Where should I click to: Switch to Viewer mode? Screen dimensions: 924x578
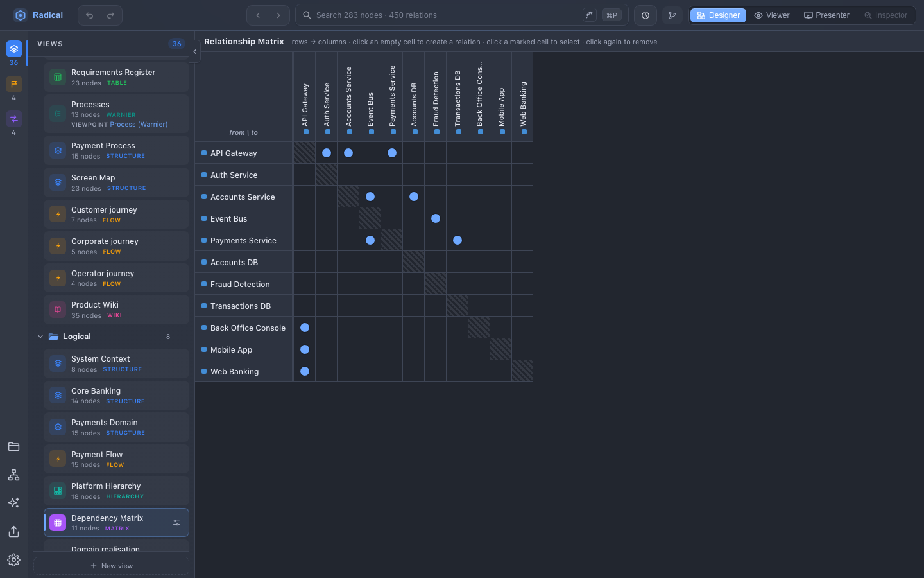pos(772,15)
